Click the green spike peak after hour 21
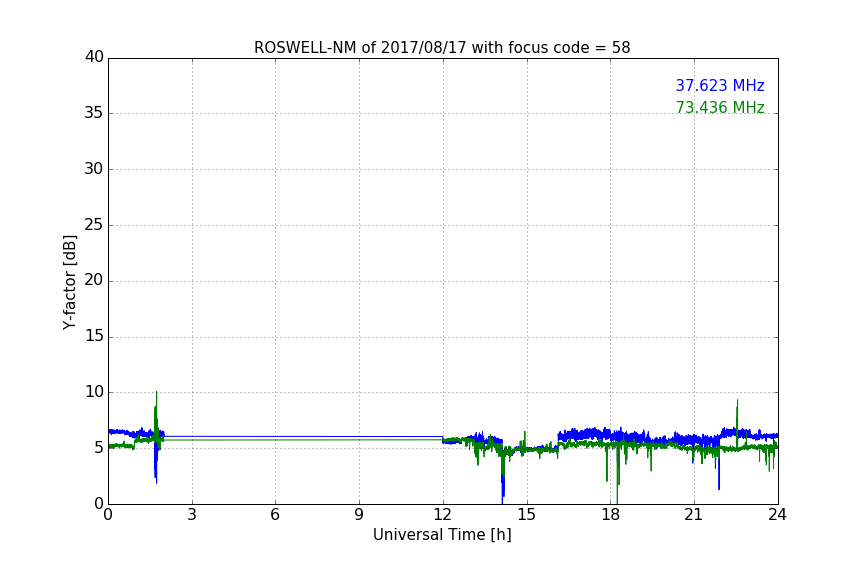The width and height of the screenshot is (864, 576). [x=737, y=401]
